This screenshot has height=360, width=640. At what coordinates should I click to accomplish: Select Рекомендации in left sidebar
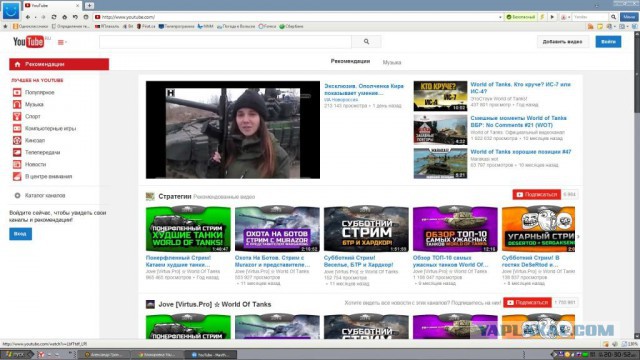tap(59, 64)
